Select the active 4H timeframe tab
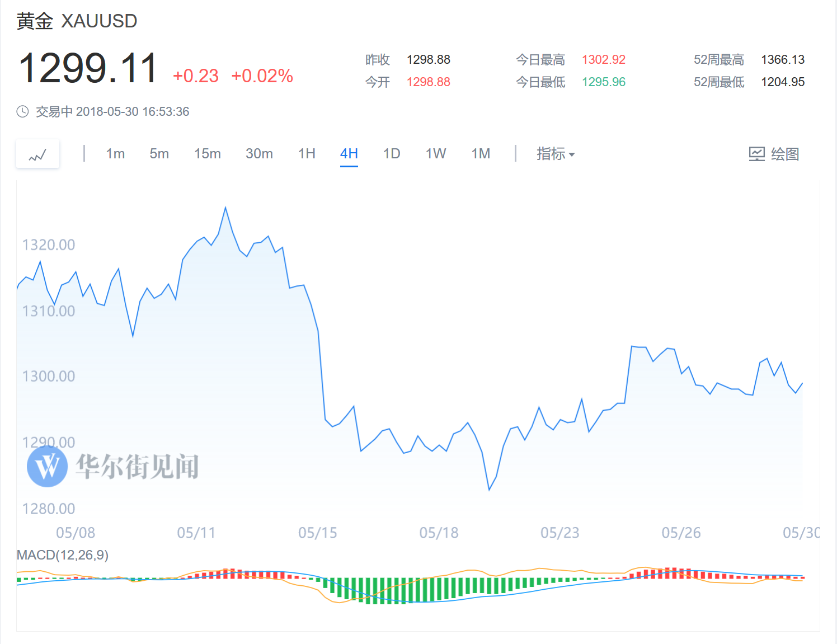Image resolution: width=837 pixels, height=644 pixels. 349,154
